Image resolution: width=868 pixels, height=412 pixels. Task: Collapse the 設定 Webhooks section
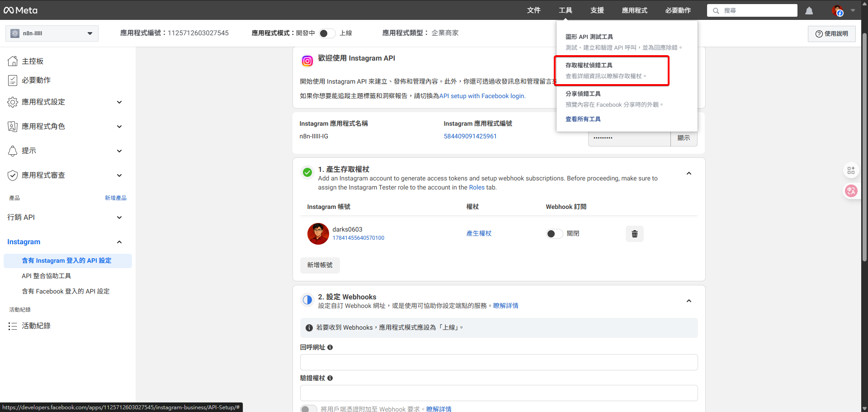pos(689,301)
